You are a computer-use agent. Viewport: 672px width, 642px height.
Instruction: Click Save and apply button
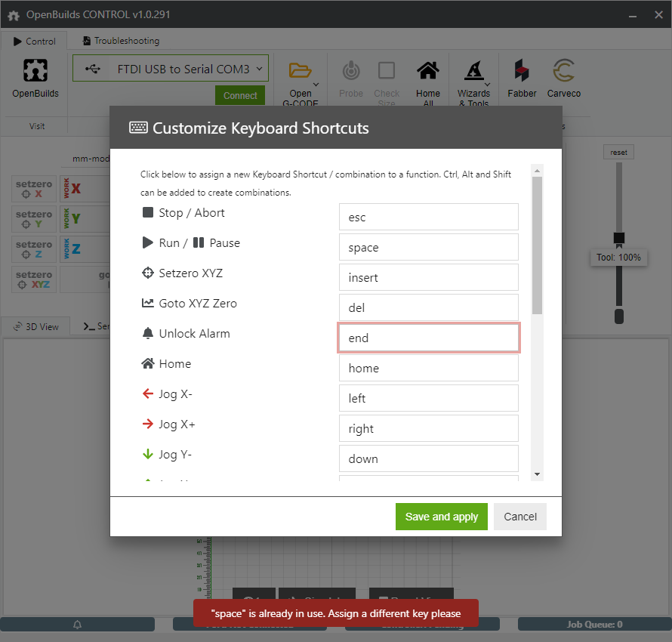click(442, 517)
